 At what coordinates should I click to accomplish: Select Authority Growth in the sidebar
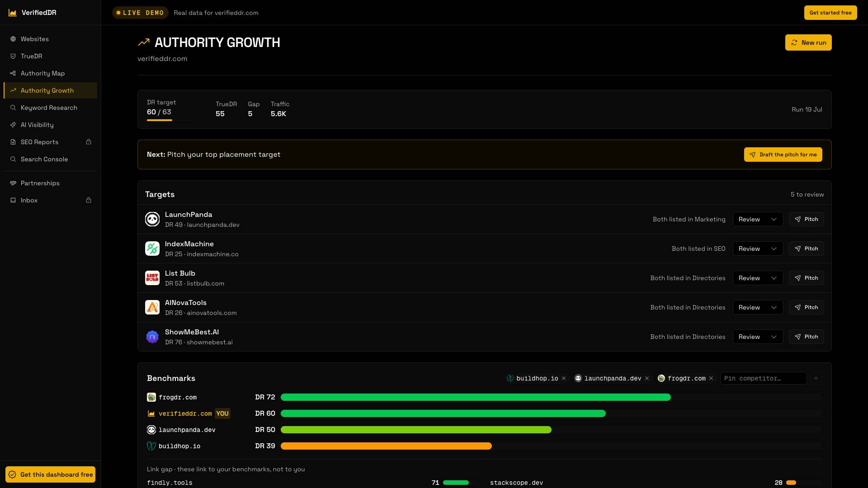point(50,90)
